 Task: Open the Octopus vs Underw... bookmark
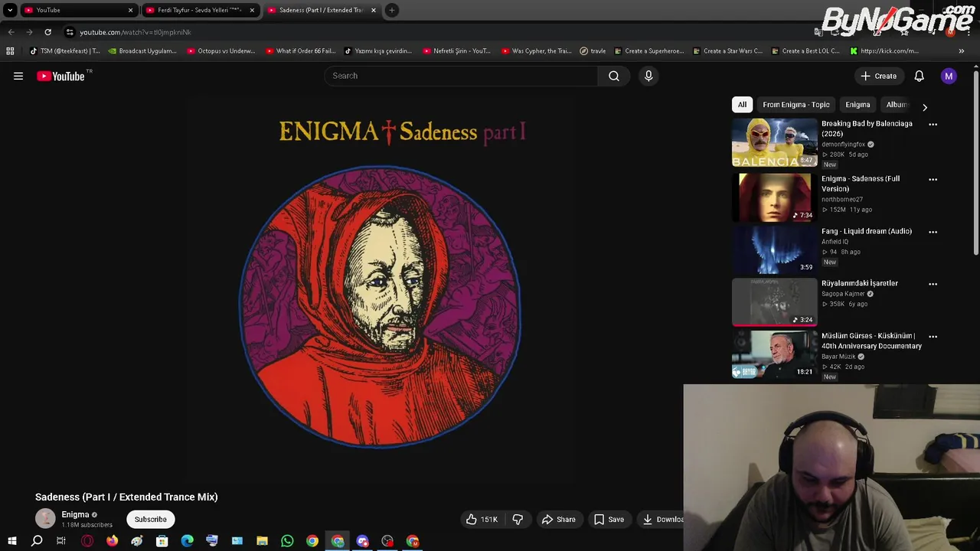[220, 51]
